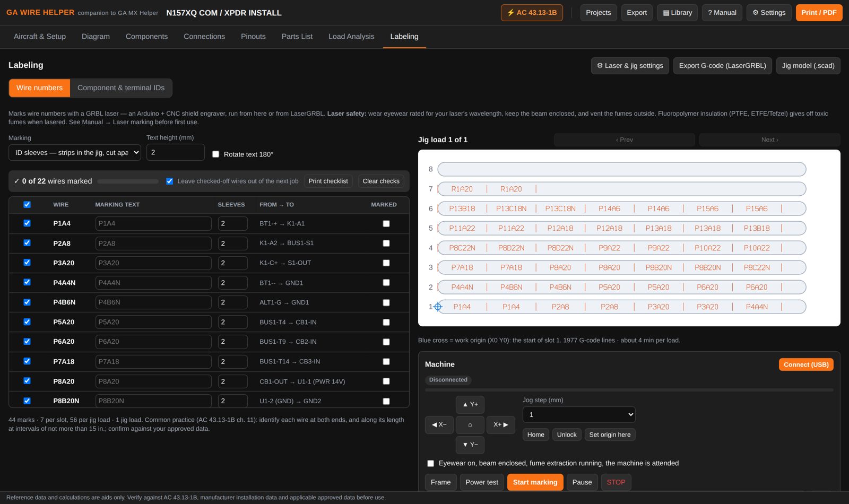Image resolution: width=849 pixels, height=504 pixels.
Task: Click the Frame button
Action: pos(440,482)
